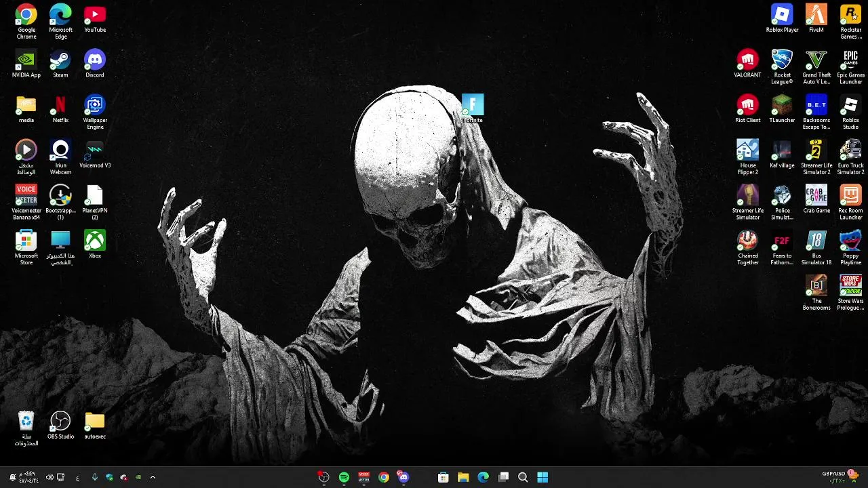Select the autoexec folder on the desktop
Screen dimensions: 868x488
point(95,425)
